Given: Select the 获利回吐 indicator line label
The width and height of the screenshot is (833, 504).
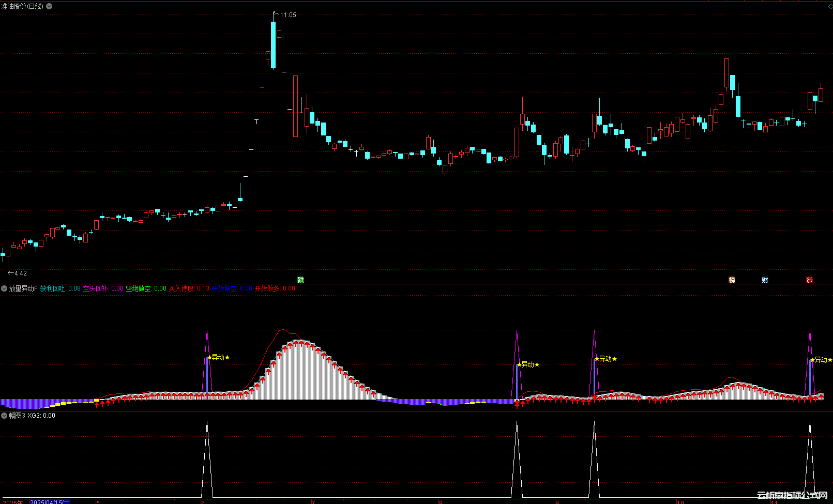Looking at the screenshot, I should coord(53,288).
